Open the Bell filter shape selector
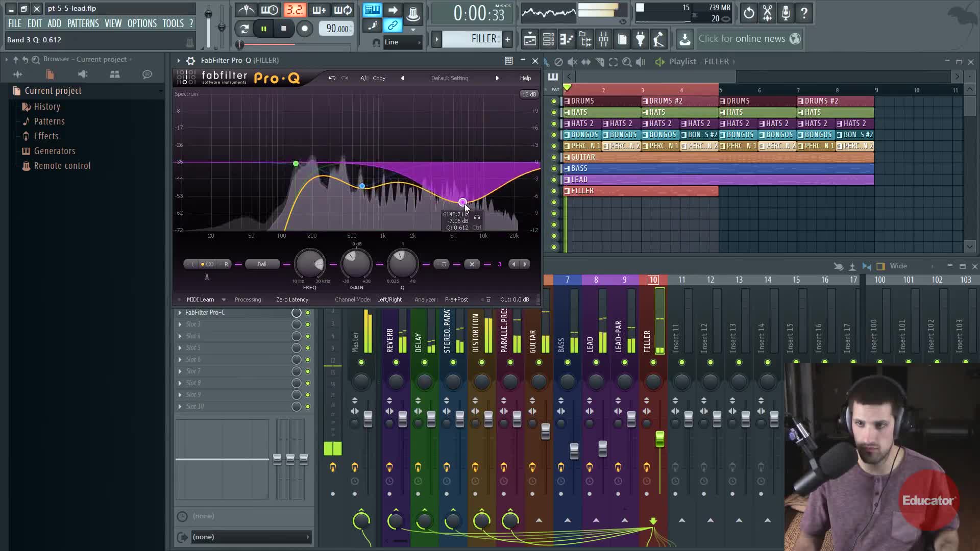 (262, 264)
